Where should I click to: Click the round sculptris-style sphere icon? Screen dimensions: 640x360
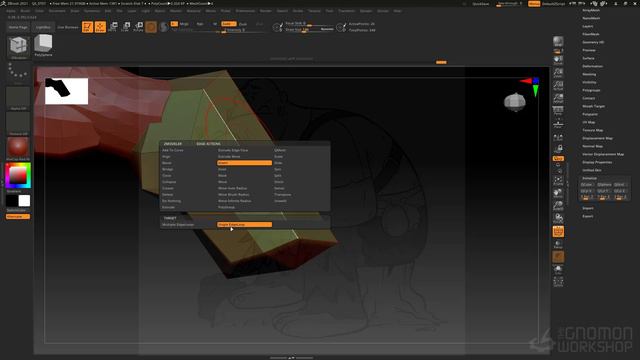pos(164,27)
